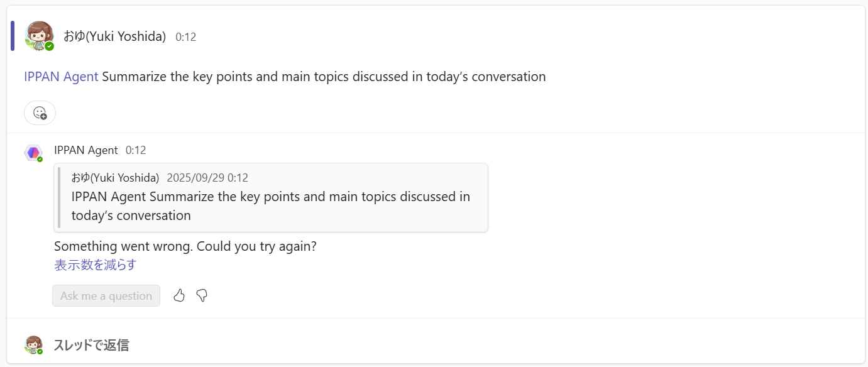Click the IPPAN Agent sender name
This screenshot has width=868, height=367.
point(86,150)
